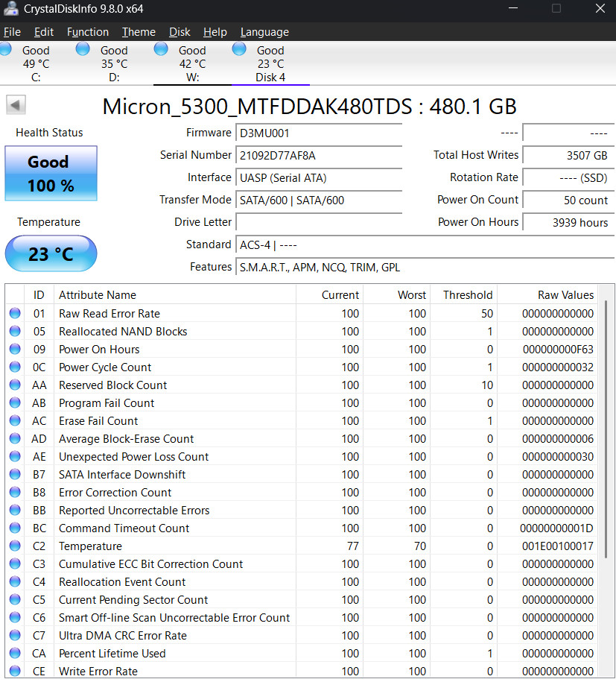Click the Features field

point(425,267)
